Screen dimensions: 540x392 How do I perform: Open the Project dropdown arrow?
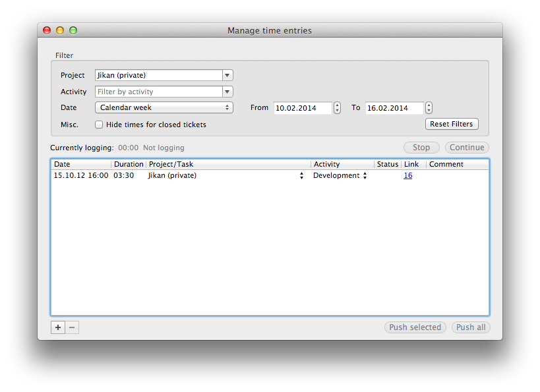227,75
